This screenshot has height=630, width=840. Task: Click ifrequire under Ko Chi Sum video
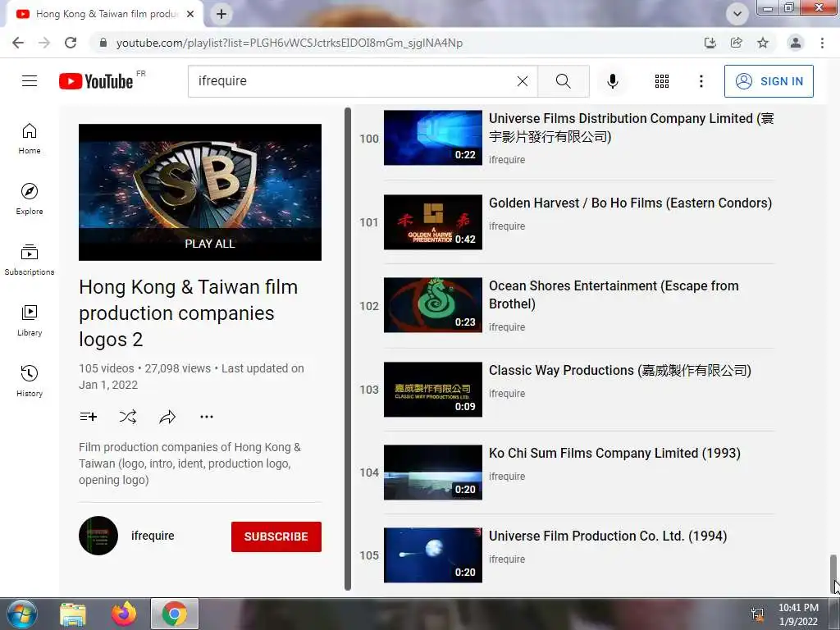point(507,477)
